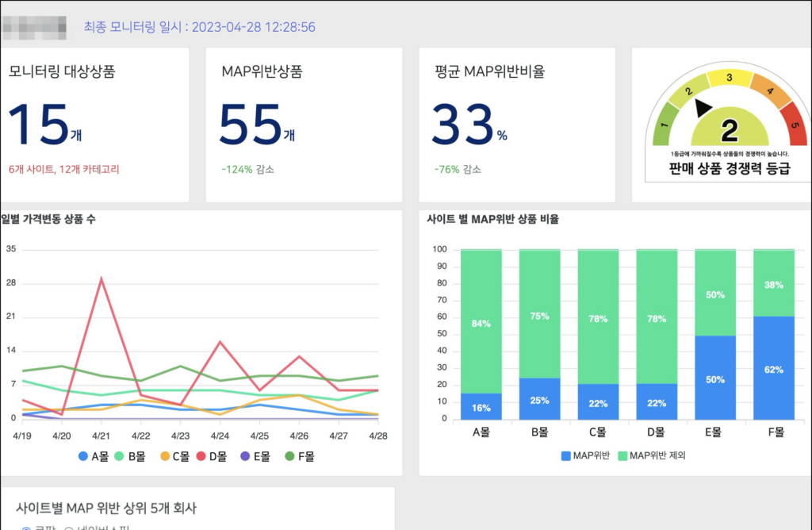Select the 네이버쇼핑 radio option
The width and height of the screenshot is (812, 530).
69,527
